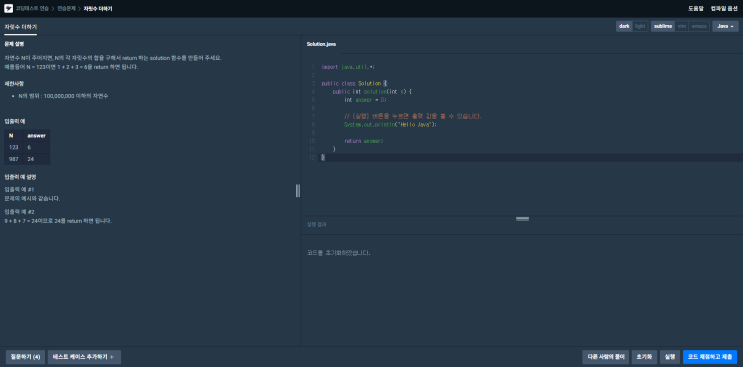Select the light theme toggle
The height and width of the screenshot is (367, 743).
640,26
